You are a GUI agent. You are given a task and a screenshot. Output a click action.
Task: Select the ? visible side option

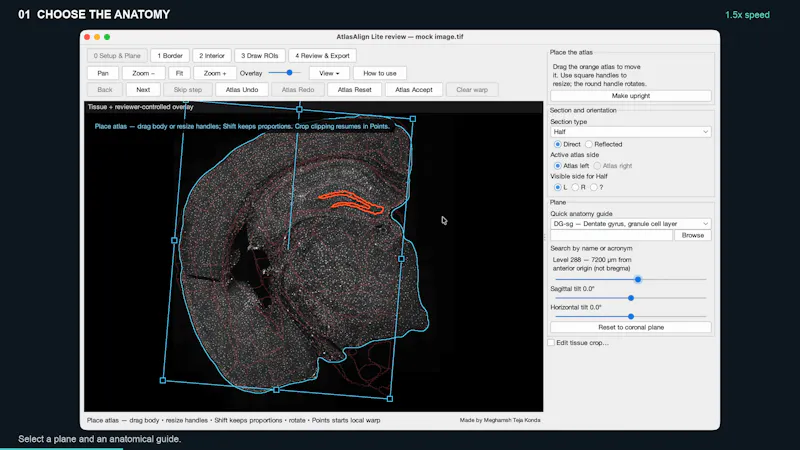point(593,187)
